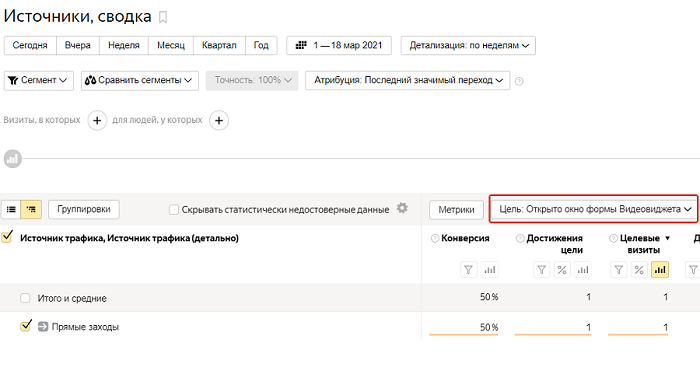Open the calendar date range picker

(x=339, y=46)
